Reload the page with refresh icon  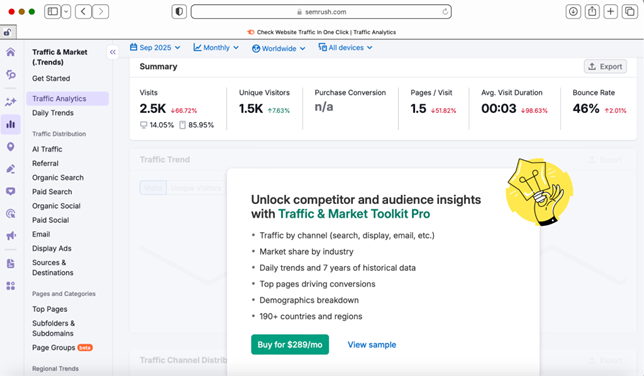point(445,12)
